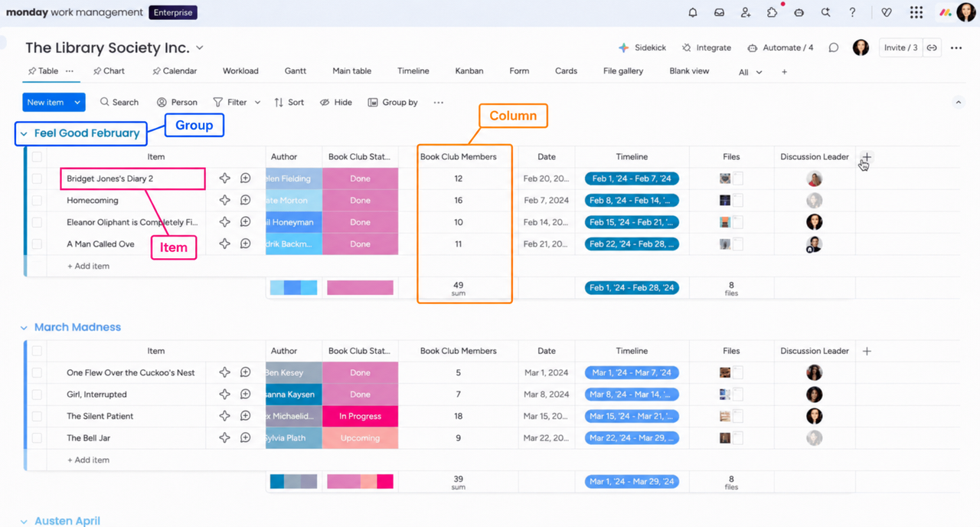Click the Upcoming status for The Bell Jar
The image size is (980, 527).
click(x=360, y=438)
